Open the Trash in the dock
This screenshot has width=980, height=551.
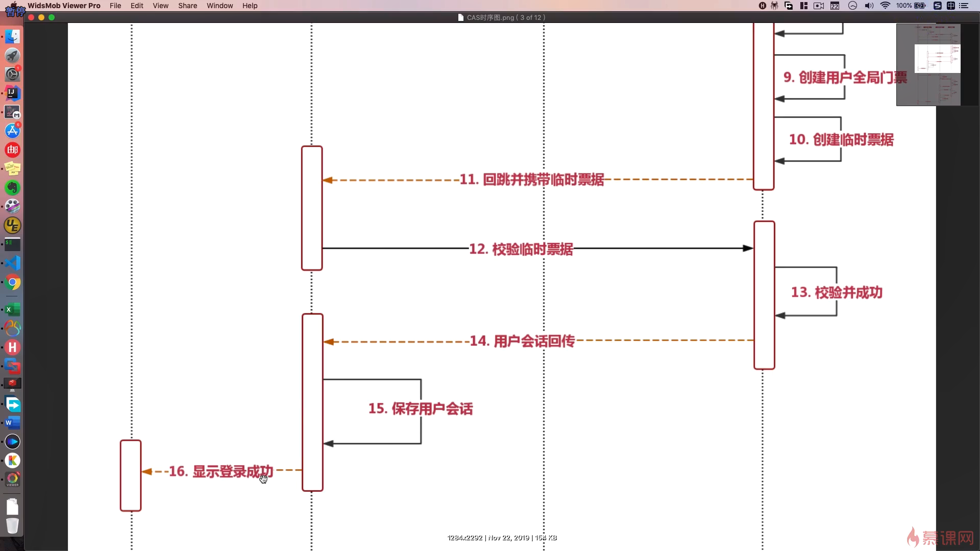[13, 525]
